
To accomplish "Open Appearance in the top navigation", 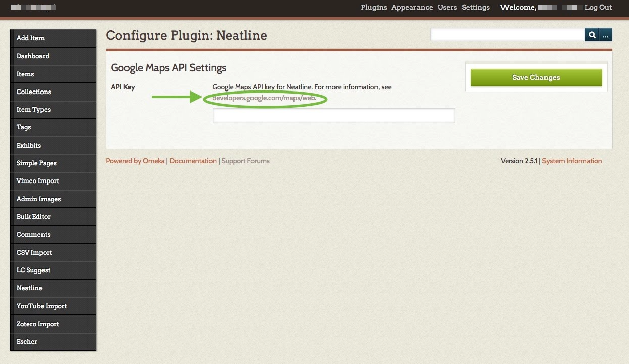I will 412,7.
